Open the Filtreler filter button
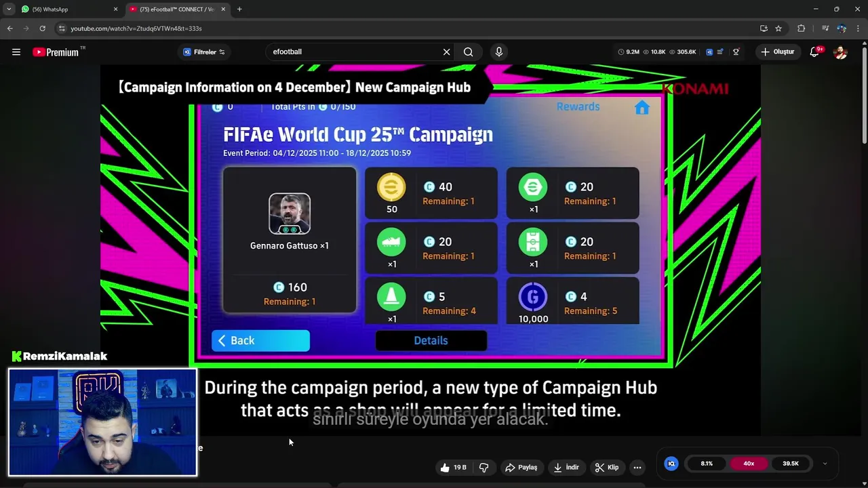 click(204, 52)
